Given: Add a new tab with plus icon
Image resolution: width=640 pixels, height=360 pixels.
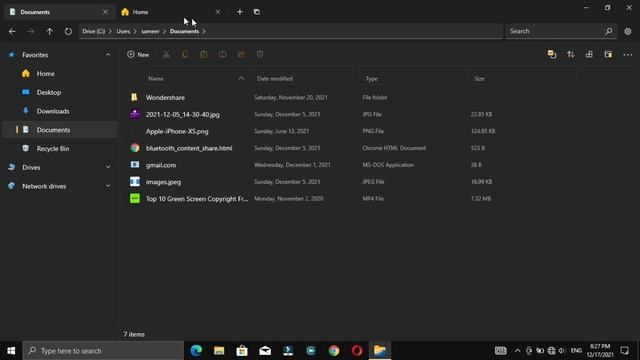Looking at the screenshot, I should 240,12.
